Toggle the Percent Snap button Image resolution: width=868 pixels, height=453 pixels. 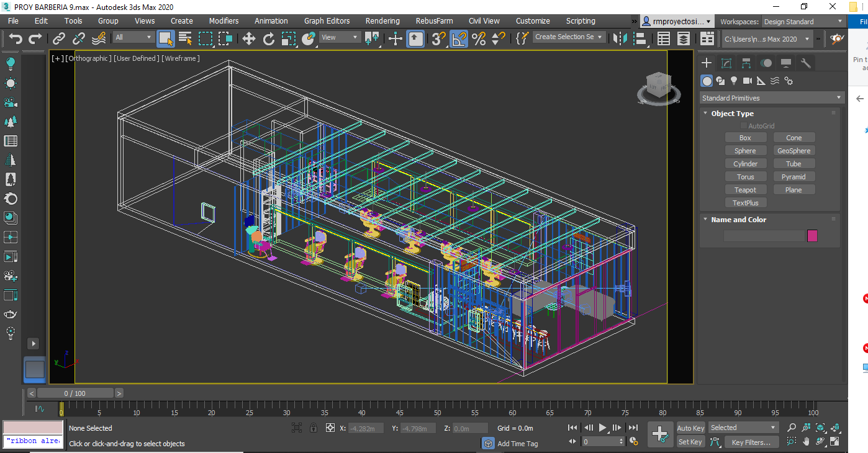tap(478, 38)
